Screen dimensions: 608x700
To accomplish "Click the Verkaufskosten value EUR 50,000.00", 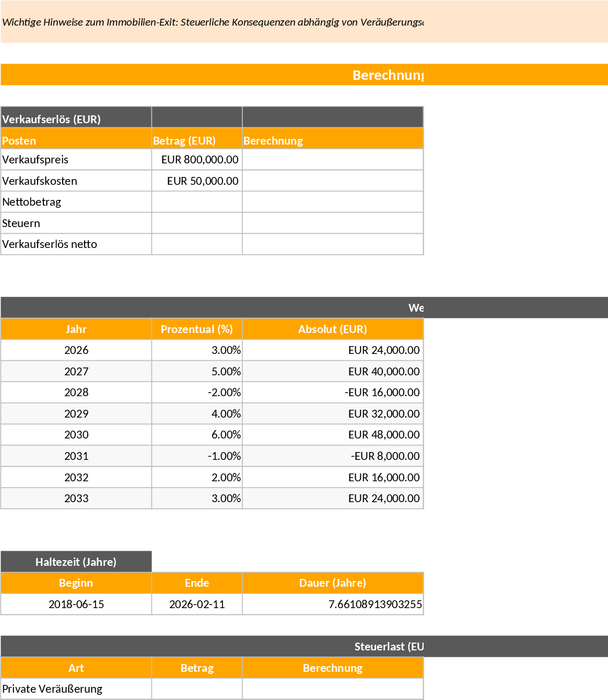I will tap(196, 181).
